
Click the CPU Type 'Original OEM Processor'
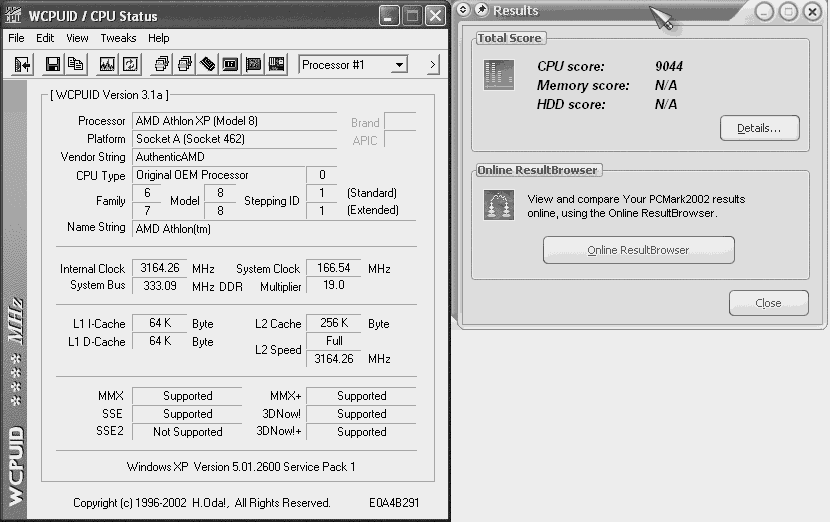coord(219,175)
